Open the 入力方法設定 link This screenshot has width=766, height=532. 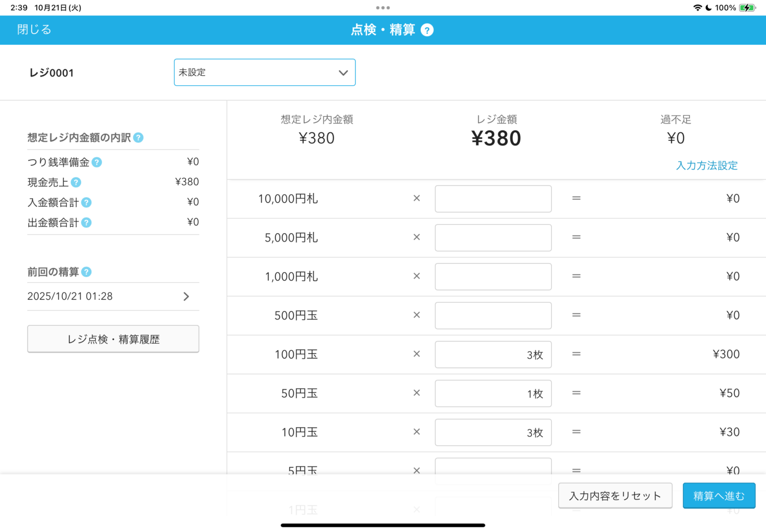[x=706, y=165]
